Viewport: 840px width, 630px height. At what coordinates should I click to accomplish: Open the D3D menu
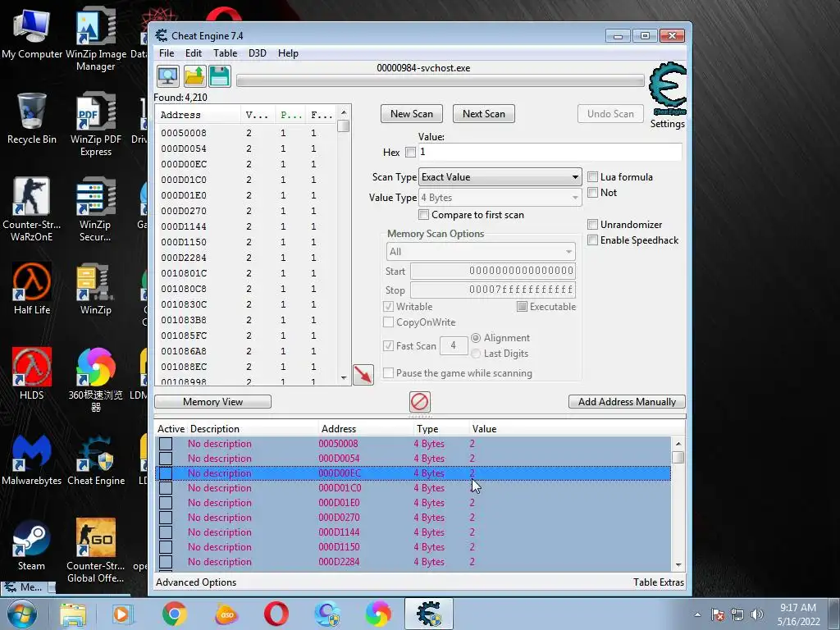[257, 53]
